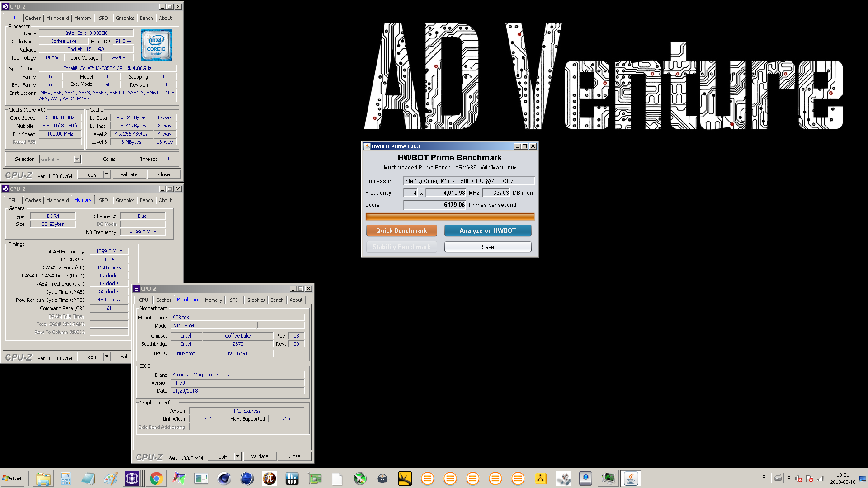868x488 pixels.
Task: Click the Save button in HWBOT Prime
Action: 488,247
